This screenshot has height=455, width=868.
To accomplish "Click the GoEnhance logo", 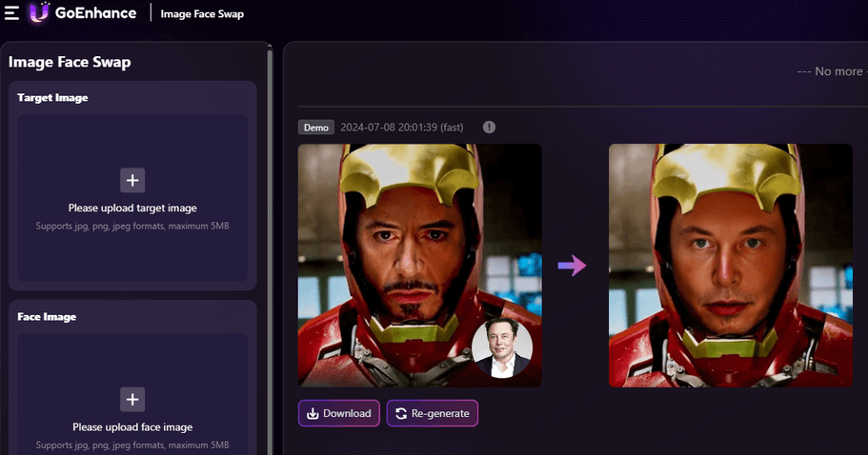I will pyautogui.click(x=83, y=12).
